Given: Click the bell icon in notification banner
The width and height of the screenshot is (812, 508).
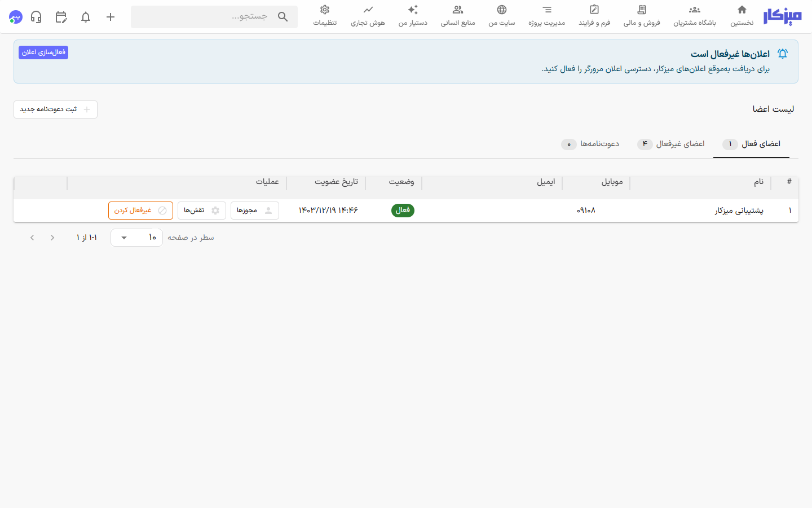Looking at the screenshot, I should click(x=783, y=54).
